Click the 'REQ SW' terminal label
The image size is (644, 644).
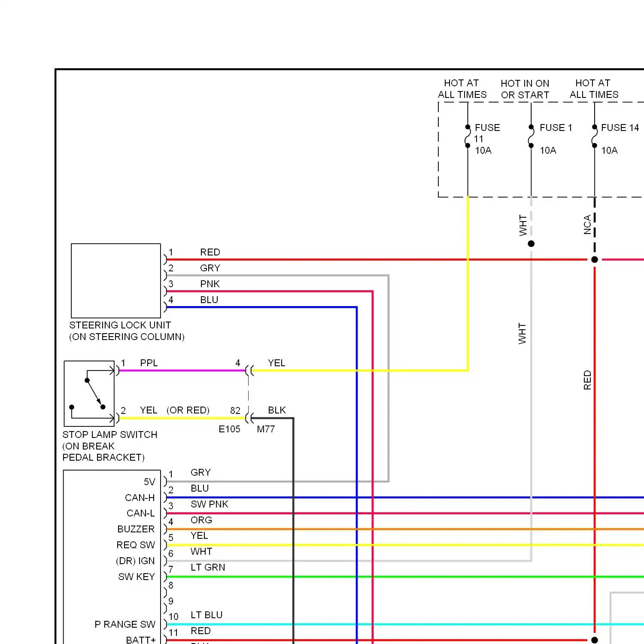pyautogui.click(x=136, y=545)
